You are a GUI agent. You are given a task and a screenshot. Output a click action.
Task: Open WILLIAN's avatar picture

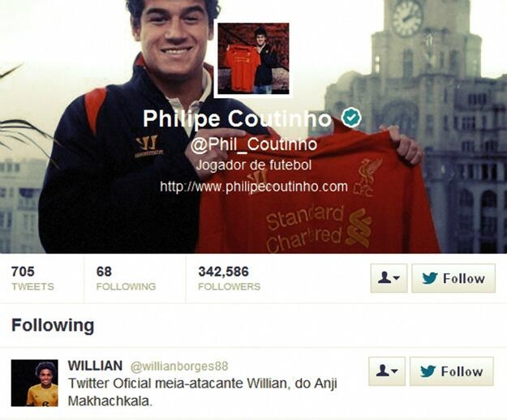[35, 383]
